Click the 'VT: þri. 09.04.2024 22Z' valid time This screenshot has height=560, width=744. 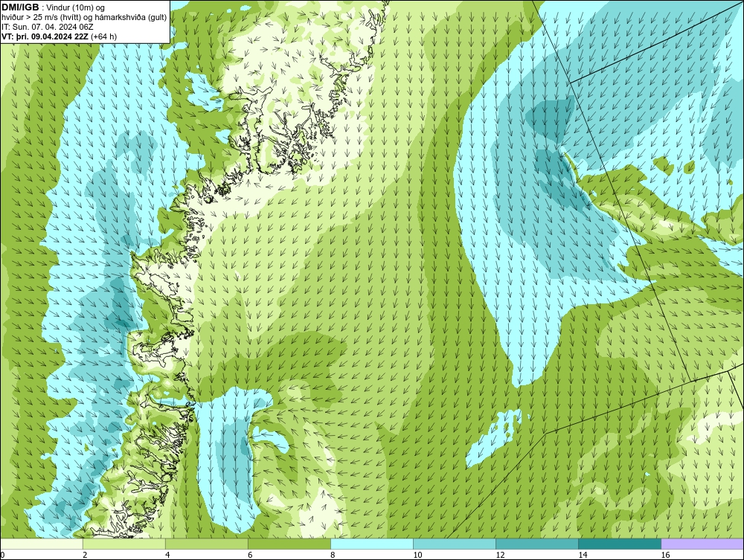click(45, 36)
